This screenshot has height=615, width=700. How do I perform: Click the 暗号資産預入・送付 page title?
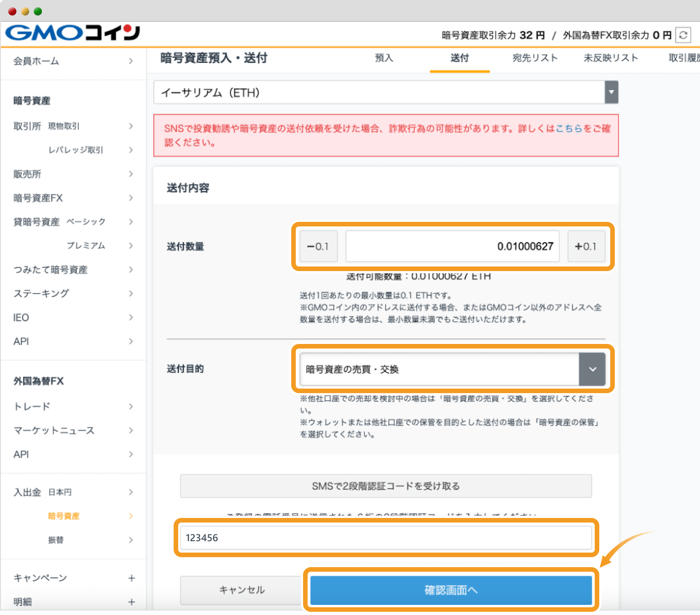pos(214,58)
